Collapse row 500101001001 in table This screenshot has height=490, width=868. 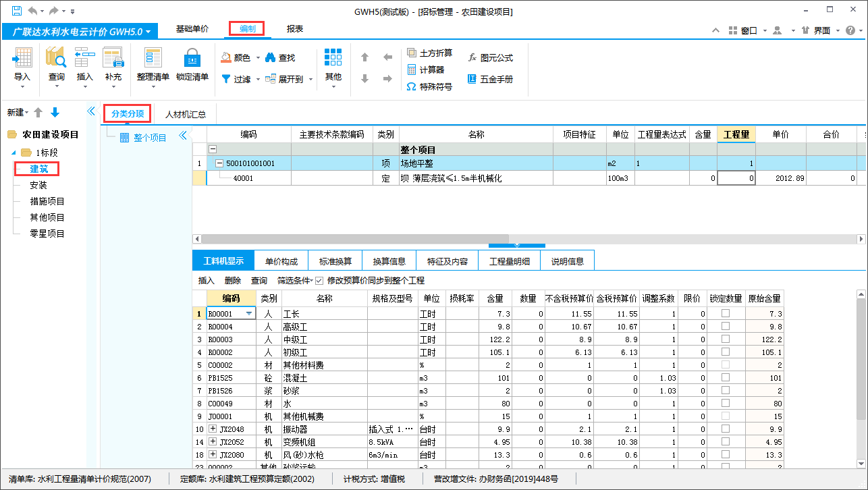[x=219, y=163]
